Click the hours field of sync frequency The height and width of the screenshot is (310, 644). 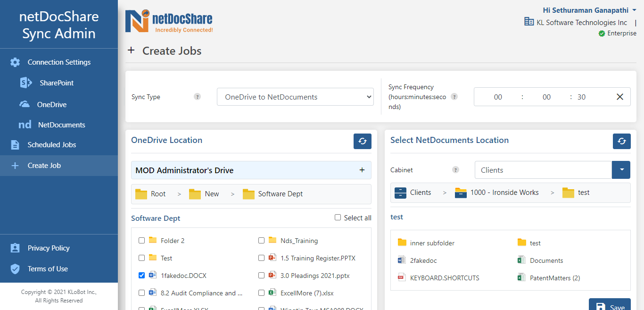tap(498, 97)
